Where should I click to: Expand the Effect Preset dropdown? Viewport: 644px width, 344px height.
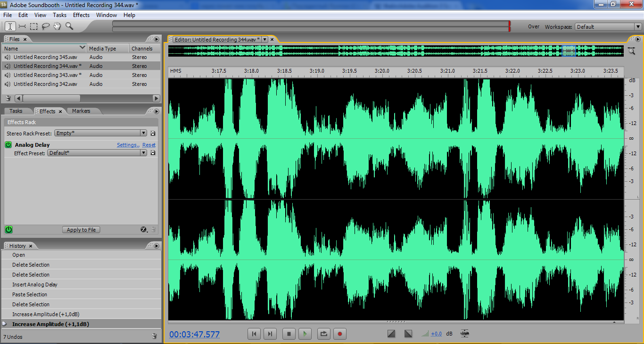pos(97,153)
